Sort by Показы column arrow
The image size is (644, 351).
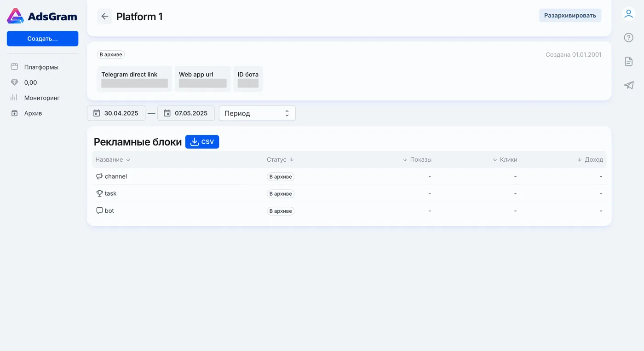click(405, 160)
